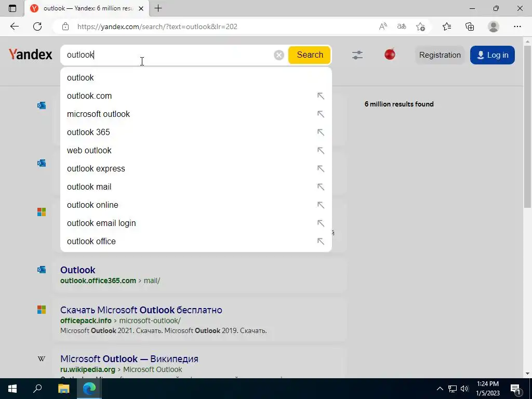
Task: Select outlook express suggestion
Action: [x=196, y=169]
